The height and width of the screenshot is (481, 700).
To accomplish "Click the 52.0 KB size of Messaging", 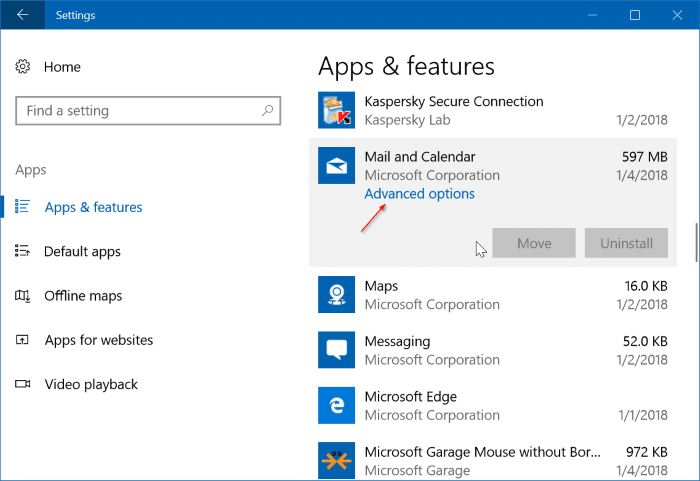I will tap(645, 341).
